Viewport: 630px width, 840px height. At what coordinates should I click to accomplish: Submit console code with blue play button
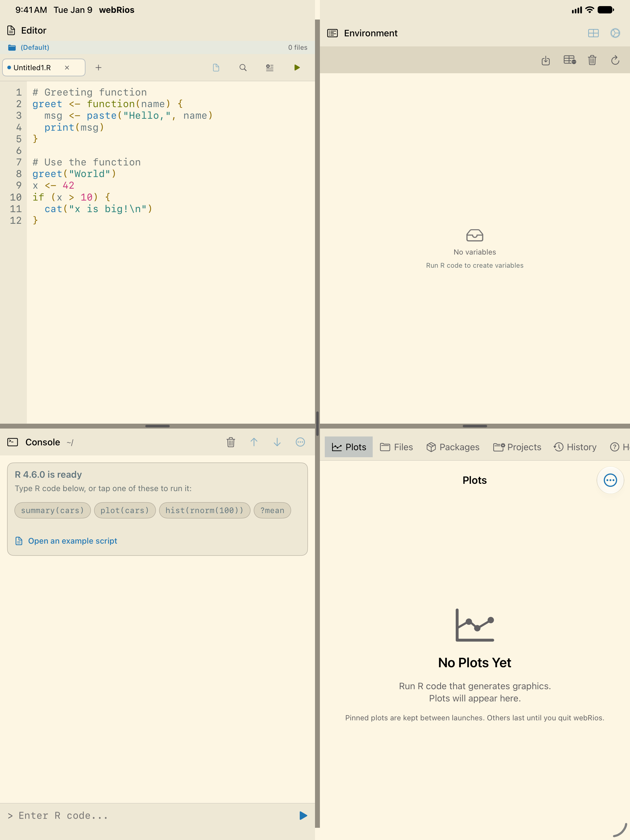tap(303, 815)
